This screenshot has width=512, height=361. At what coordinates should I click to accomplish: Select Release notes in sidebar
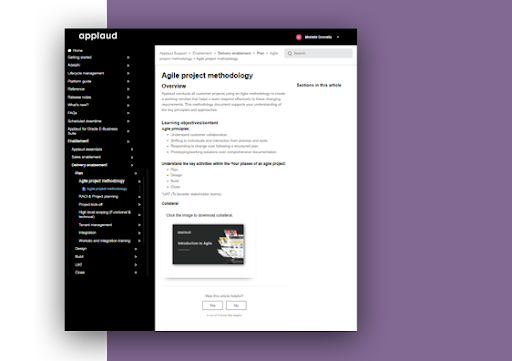(x=79, y=97)
